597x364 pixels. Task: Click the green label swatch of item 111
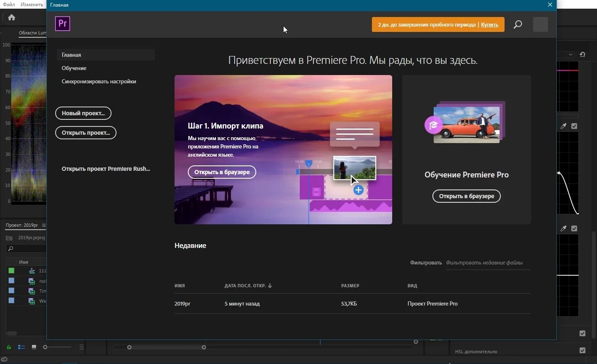tap(12, 271)
